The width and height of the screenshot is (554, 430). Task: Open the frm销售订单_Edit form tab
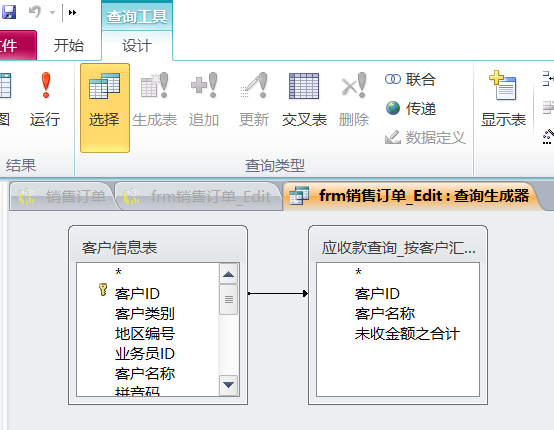tap(198, 196)
